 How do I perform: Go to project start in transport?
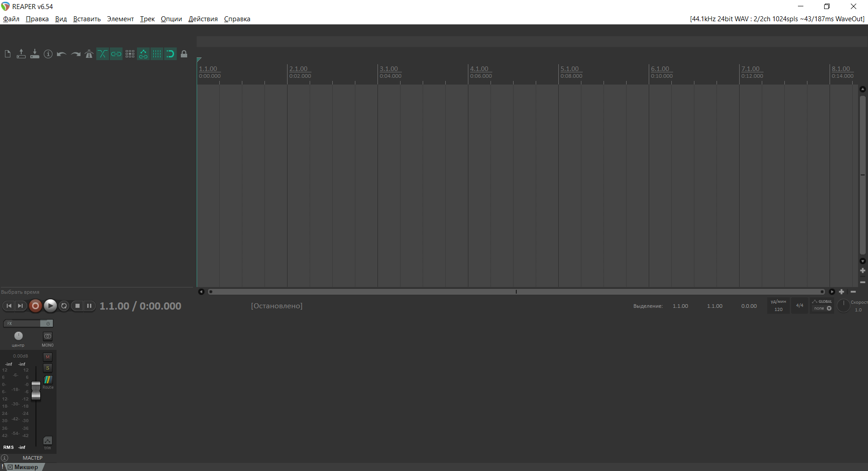click(x=9, y=306)
